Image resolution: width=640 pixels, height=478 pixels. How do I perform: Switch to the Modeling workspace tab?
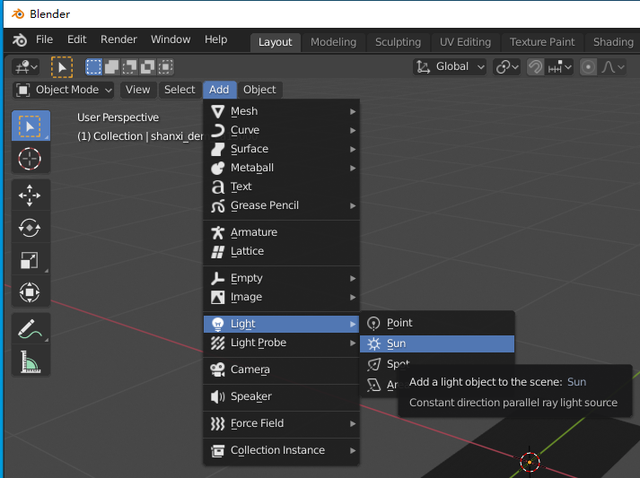pos(333,42)
